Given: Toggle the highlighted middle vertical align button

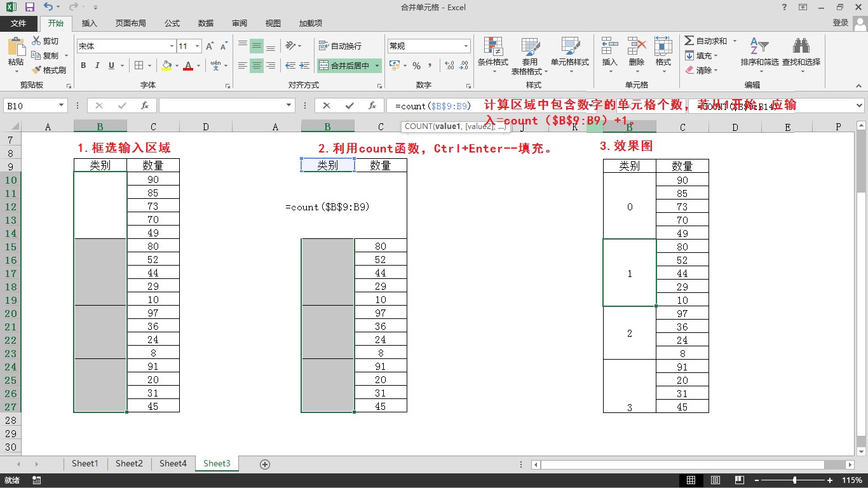Looking at the screenshot, I should coord(256,46).
